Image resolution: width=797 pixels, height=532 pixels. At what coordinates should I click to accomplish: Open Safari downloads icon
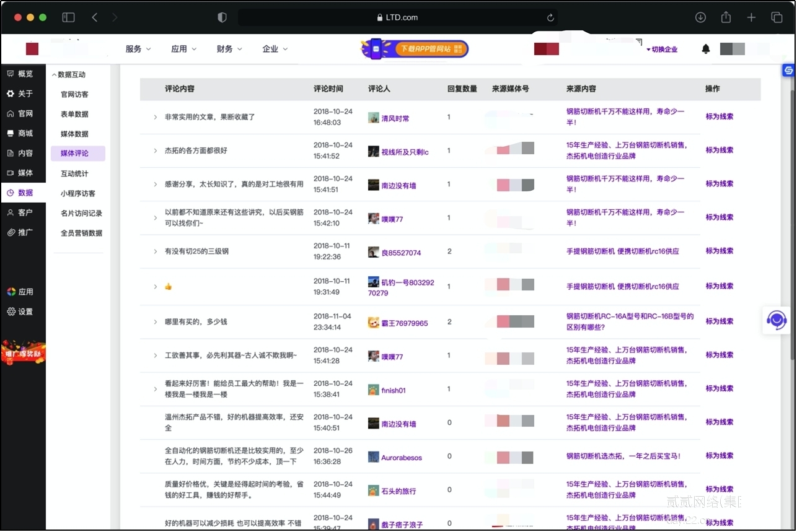[700, 17]
